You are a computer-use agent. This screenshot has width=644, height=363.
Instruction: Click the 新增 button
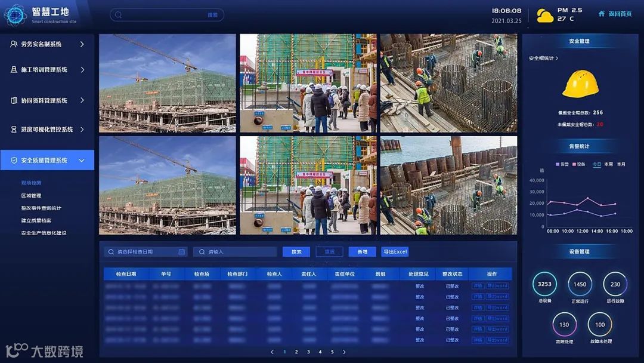click(363, 251)
